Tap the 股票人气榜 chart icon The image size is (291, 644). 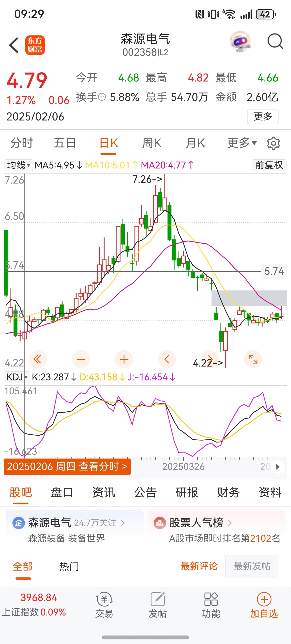tap(160, 523)
